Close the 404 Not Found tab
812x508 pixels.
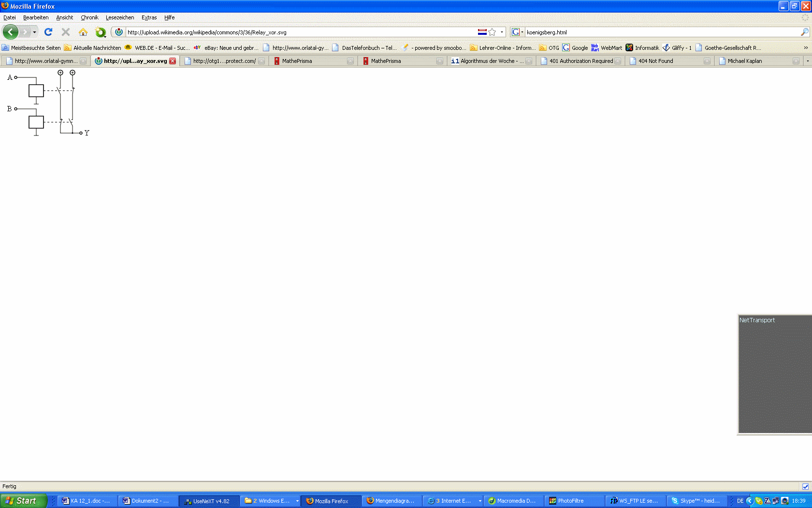[707, 61]
